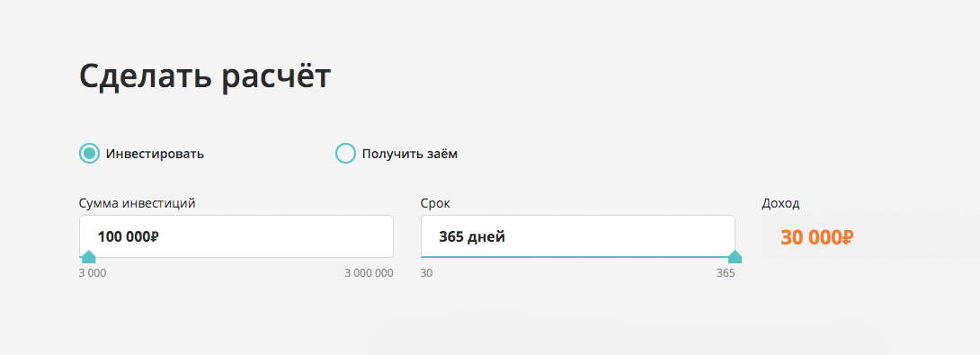Focus the Срок input showing 365 дней
Viewport: 980px width, 355px height.
(577, 236)
